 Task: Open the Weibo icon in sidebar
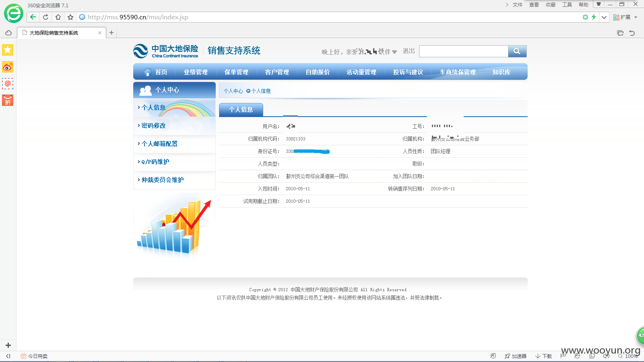(8, 67)
